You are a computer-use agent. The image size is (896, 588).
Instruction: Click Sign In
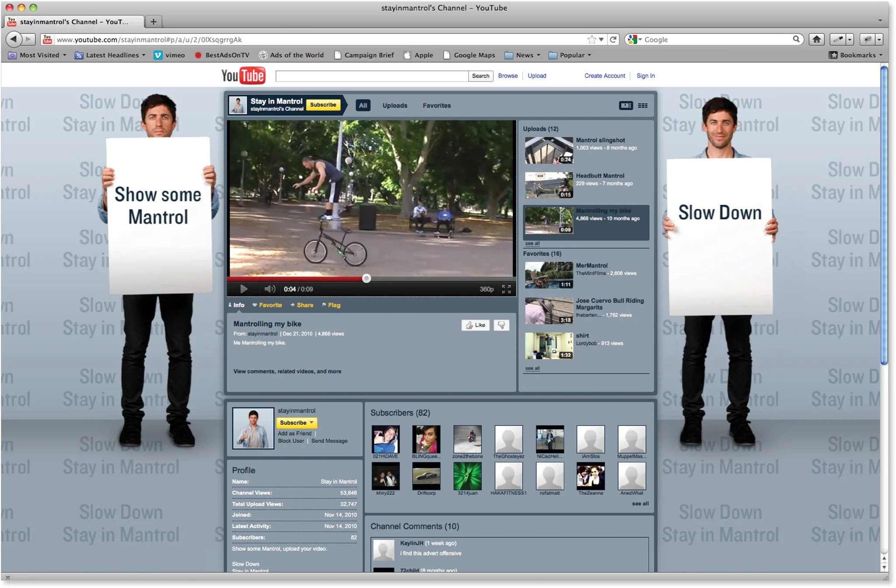pos(645,76)
